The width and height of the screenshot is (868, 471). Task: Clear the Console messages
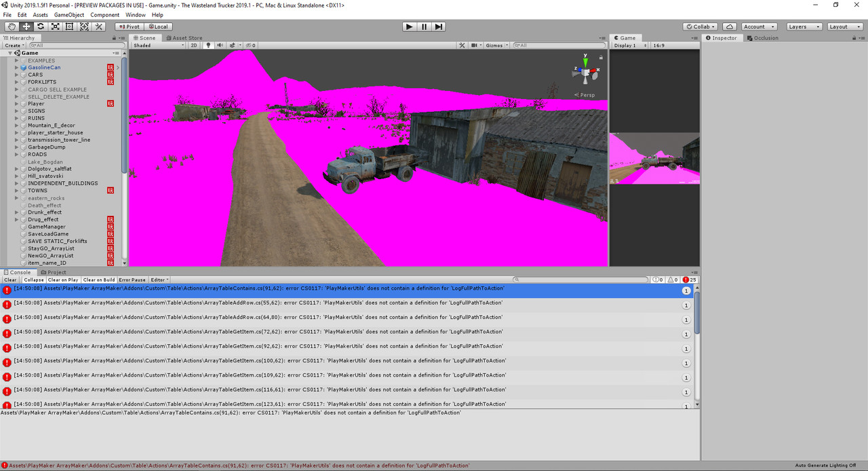pyautogui.click(x=10, y=280)
